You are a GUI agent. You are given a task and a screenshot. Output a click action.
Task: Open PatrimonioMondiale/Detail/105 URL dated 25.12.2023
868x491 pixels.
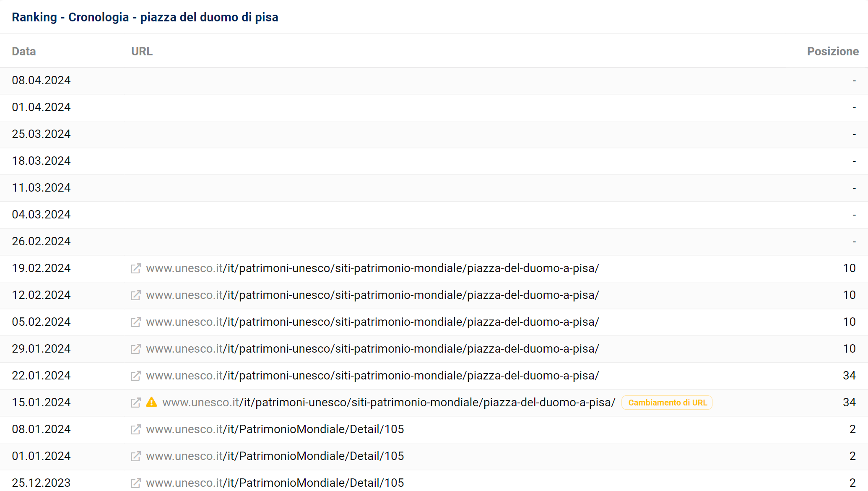(275, 483)
